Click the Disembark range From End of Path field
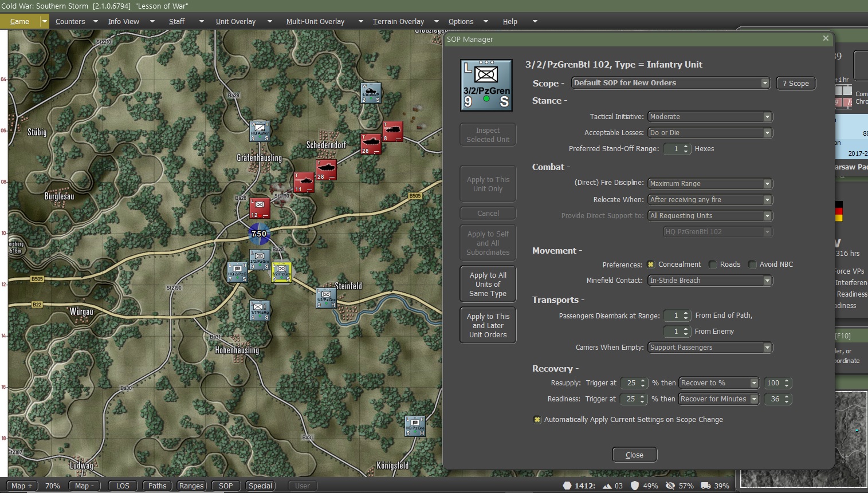The image size is (868, 493). pos(677,315)
